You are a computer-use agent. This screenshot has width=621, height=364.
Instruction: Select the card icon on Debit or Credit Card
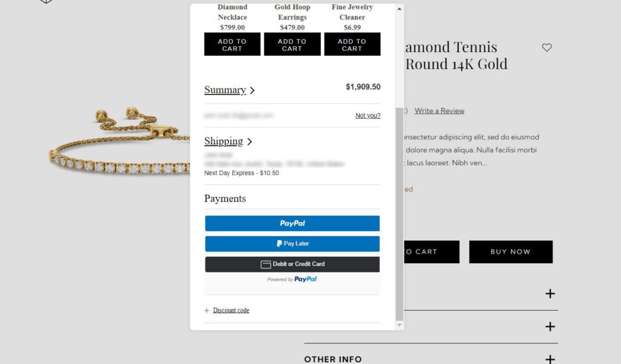(266, 264)
